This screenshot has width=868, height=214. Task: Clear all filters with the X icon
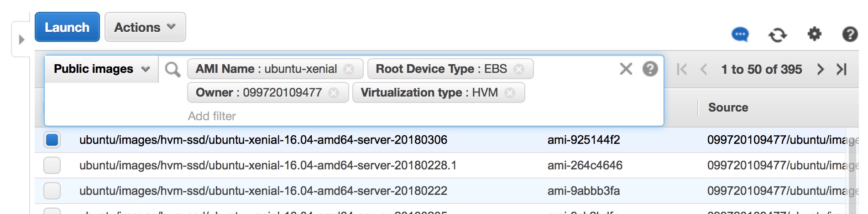tap(626, 69)
